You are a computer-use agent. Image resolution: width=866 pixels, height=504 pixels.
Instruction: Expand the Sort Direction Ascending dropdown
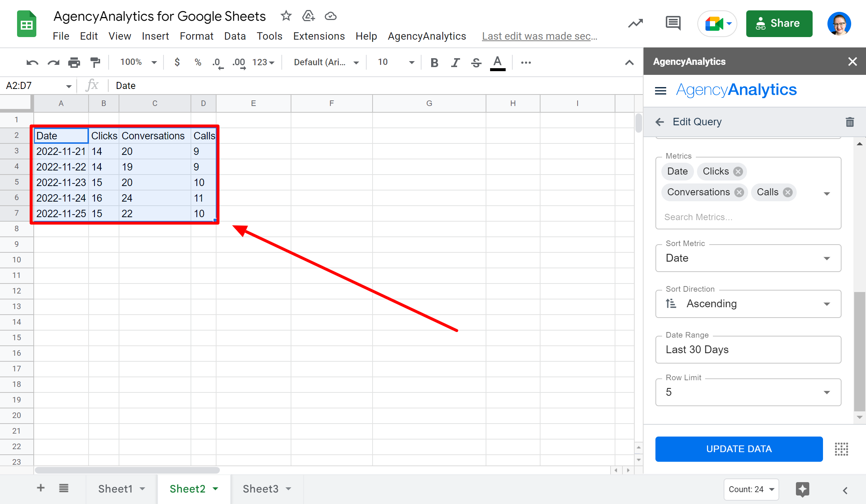[x=830, y=304]
